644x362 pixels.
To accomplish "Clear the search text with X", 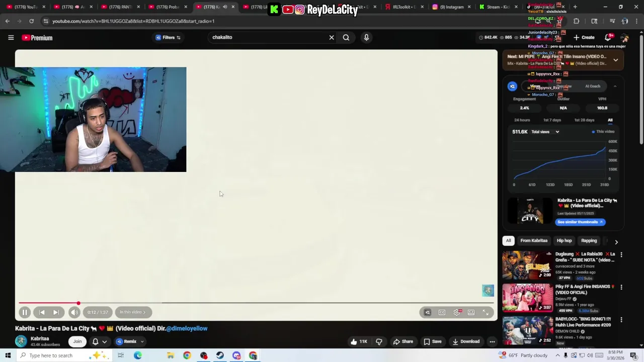I will click(x=332, y=37).
